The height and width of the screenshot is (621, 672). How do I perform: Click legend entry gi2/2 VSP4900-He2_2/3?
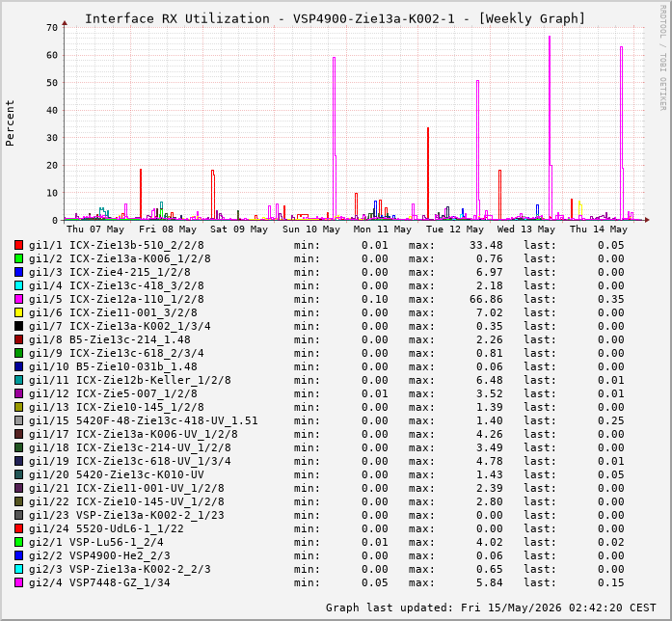click(x=99, y=555)
